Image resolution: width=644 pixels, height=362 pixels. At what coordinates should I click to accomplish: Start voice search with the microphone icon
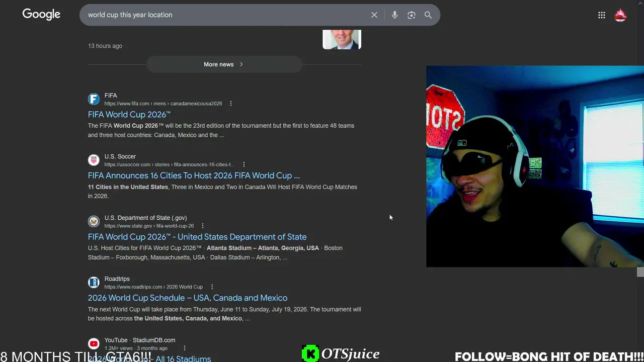[x=394, y=15]
